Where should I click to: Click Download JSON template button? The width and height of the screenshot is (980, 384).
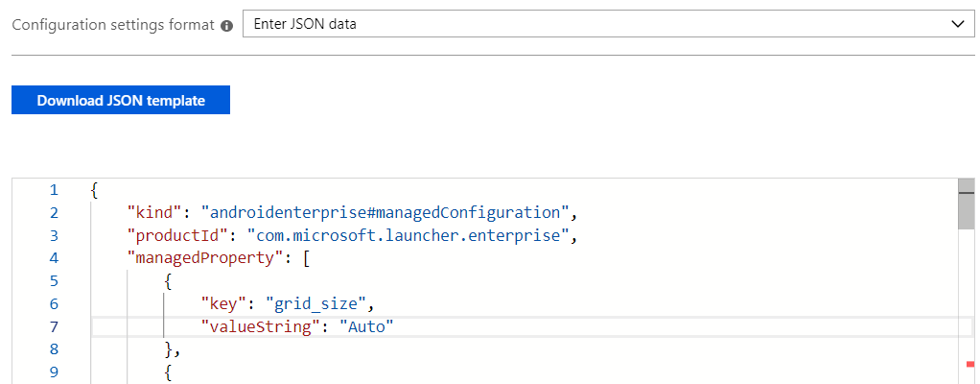pyautogui.click(x=121, y=100)
